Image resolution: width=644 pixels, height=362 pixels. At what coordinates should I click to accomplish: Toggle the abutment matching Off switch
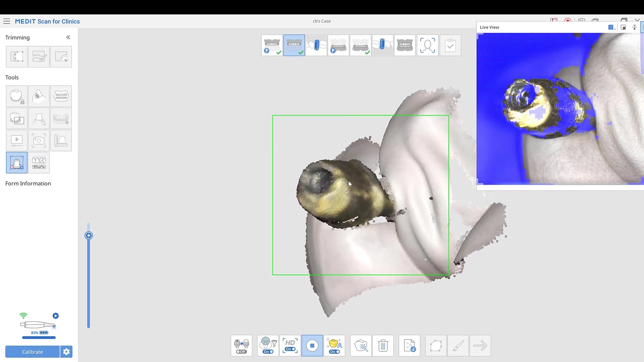(241, 346)
